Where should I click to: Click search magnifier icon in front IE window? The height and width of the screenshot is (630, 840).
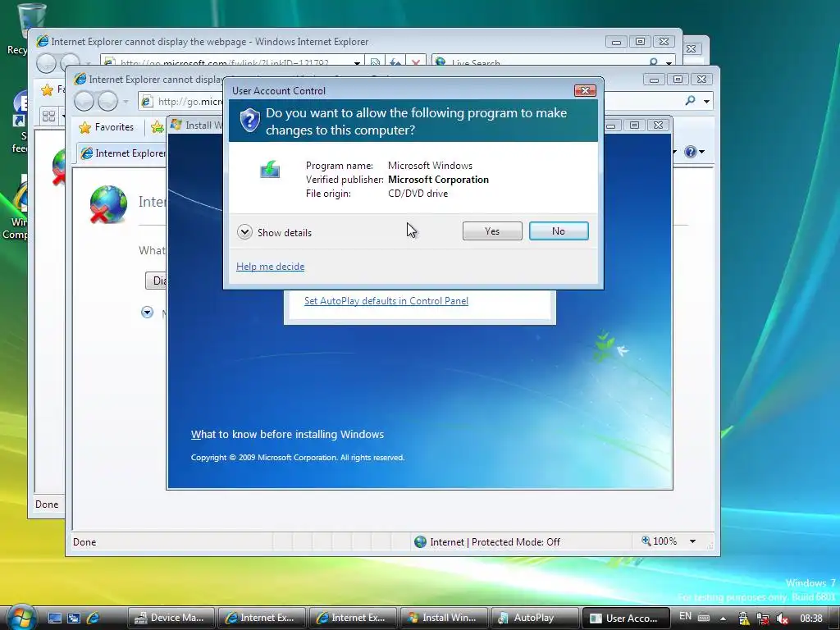(x=690, y=101)
